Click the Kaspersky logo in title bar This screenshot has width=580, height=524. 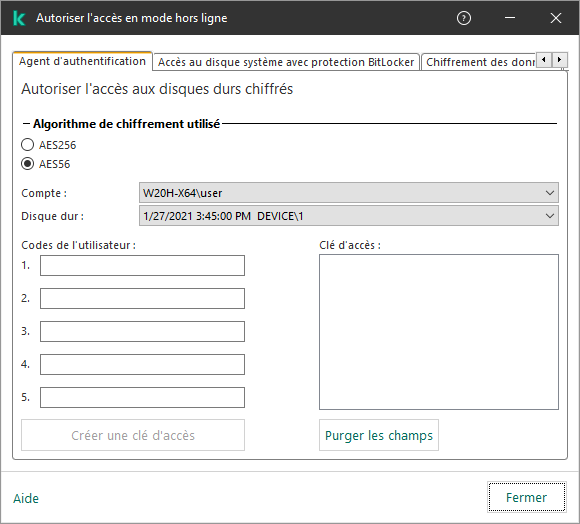pyautogui.click(x=19, y=18)
